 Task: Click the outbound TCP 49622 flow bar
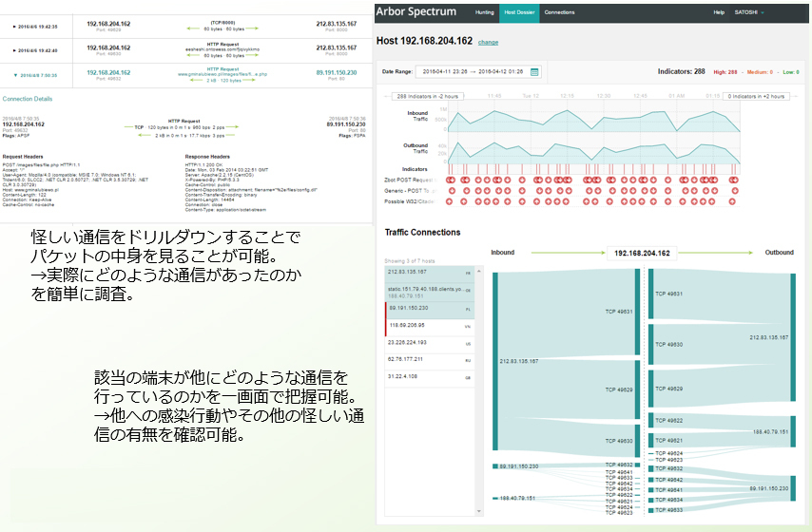pos(651,420)
